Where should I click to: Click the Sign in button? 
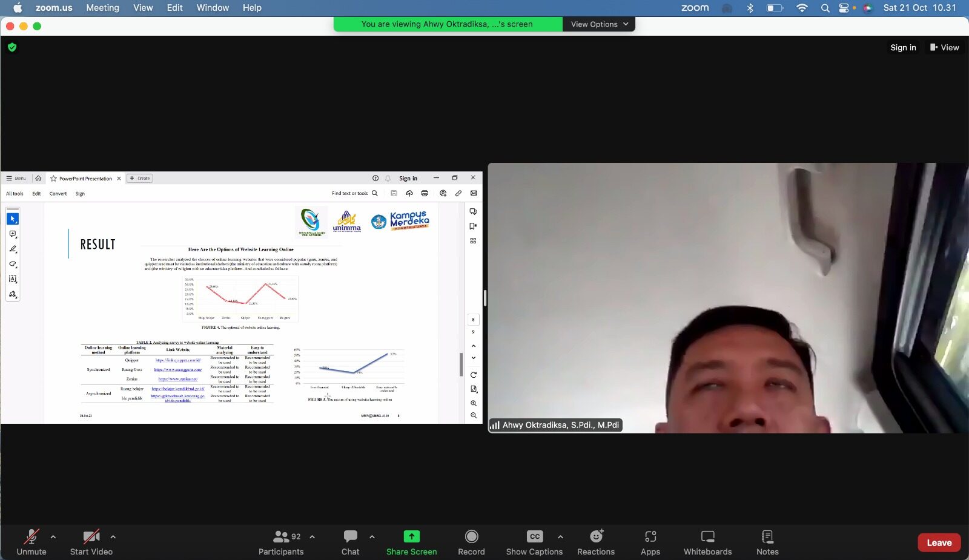903,48
